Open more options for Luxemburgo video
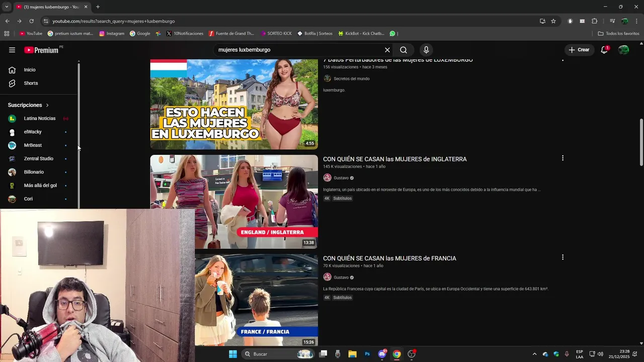644x362 pixels. coord(562,60)
